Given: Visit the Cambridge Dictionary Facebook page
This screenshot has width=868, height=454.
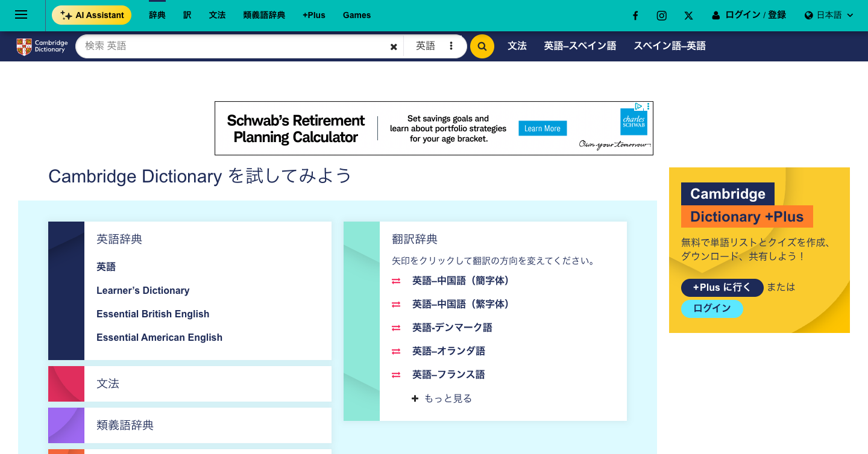Looking at the screenshot, I should 635,16.
